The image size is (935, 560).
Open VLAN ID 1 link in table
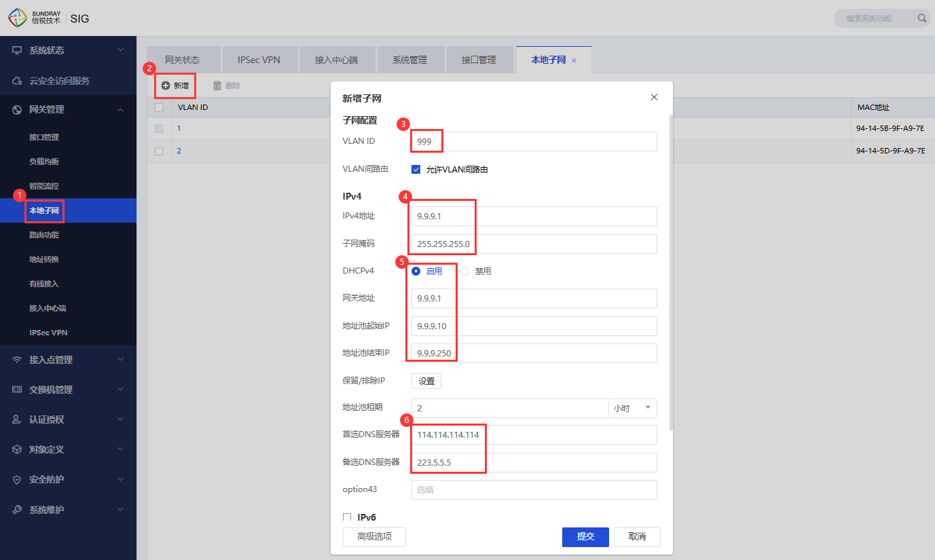[x=179, y=128]
